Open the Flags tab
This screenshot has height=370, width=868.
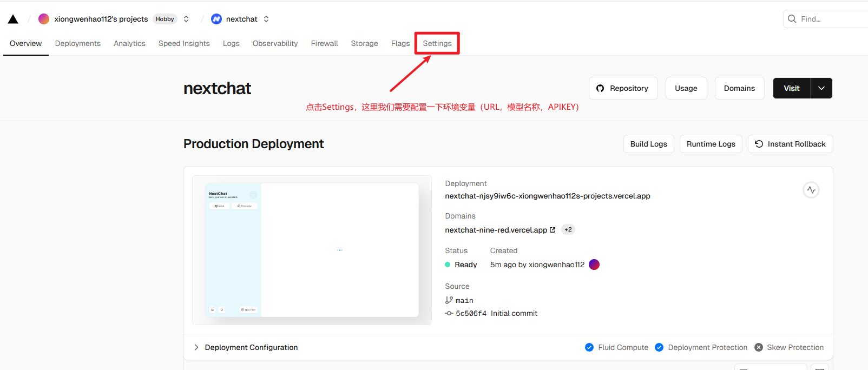point(400,43)
